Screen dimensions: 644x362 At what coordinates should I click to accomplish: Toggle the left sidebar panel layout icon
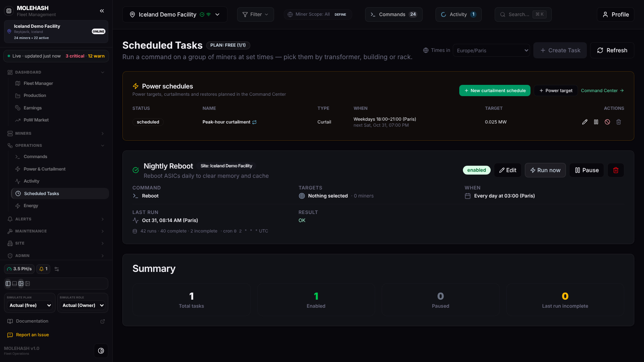pyautogui.click(x=8, y=284)
